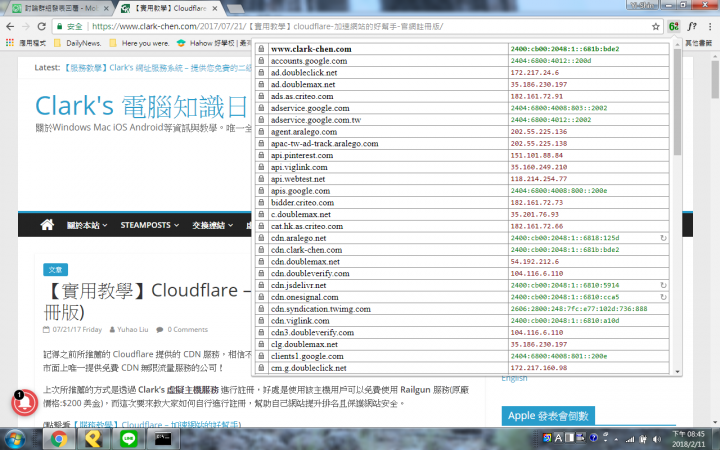
Task: Select the api.pinterest.com domain
Action: (302, 155)
